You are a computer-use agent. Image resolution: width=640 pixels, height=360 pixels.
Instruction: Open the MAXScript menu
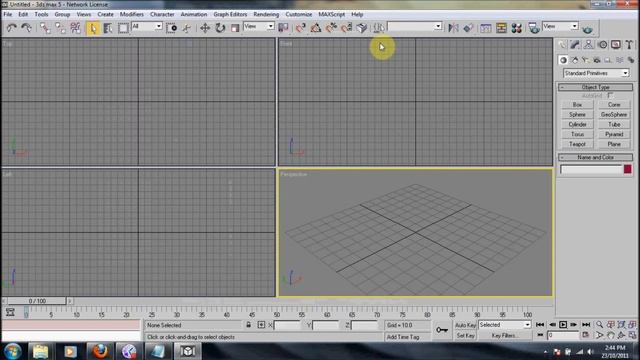click(331, 14)
